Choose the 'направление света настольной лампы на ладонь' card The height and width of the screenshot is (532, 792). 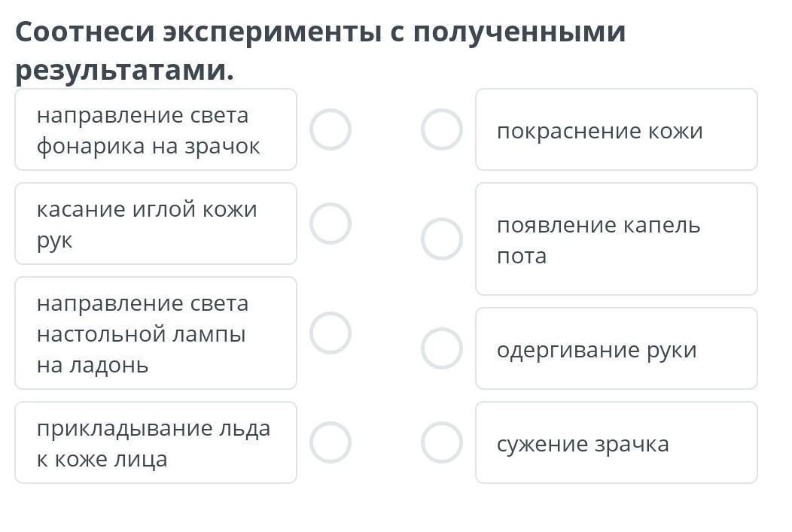pyautogui.click(x=156, y=333)
